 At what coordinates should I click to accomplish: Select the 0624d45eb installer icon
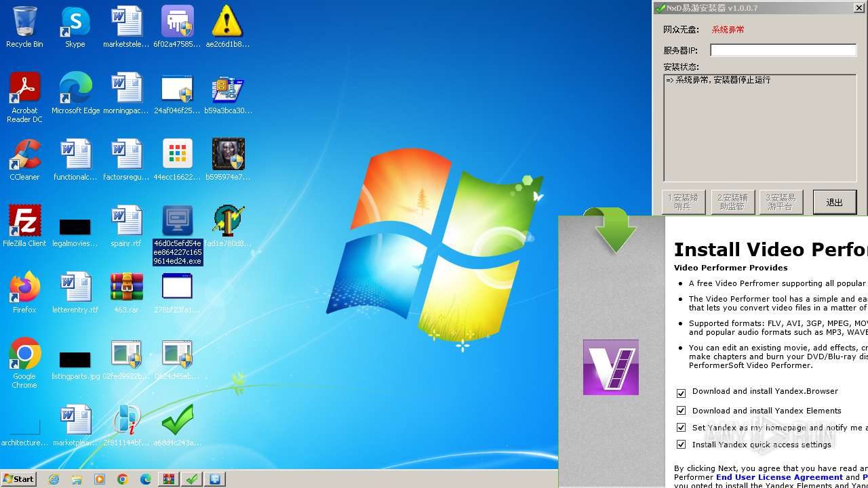coord(177,359)
